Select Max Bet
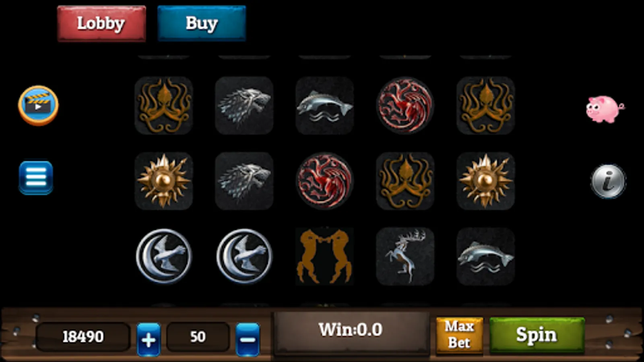Screen dimensions: 644x362 [x=459, y=335]
